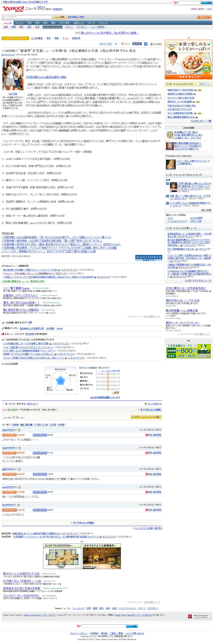Open the ランキング tab in the nav bar
The width and height of the screenshot is (214, 644).
pyautogui.click(x=103, y=23)
